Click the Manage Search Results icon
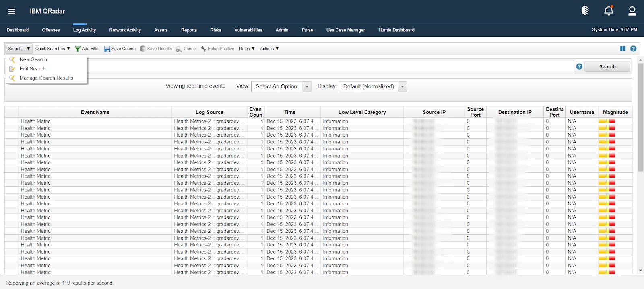 click(x=12, y=78)
